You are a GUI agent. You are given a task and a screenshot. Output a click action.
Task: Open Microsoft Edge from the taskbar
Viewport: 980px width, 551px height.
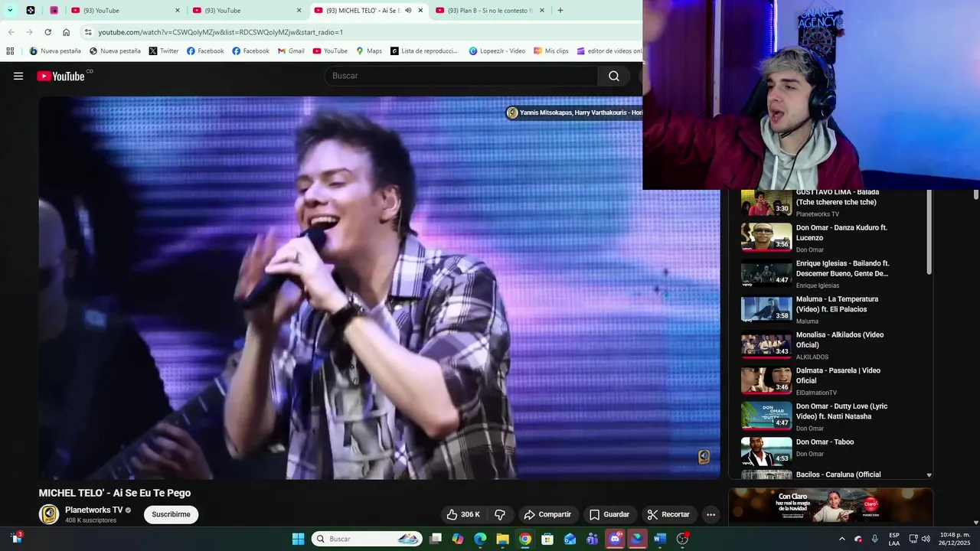click(x=480, y=539)
